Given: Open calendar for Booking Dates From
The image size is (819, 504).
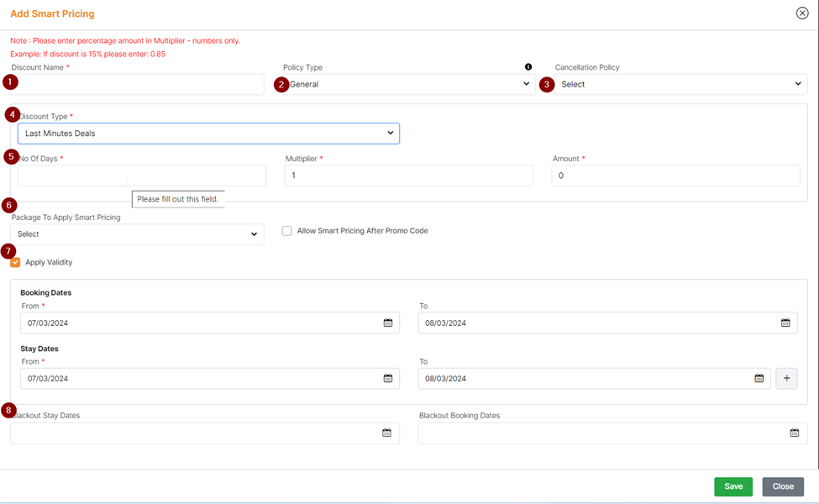Looking at the screenshot, I should (x=388, y=323).
